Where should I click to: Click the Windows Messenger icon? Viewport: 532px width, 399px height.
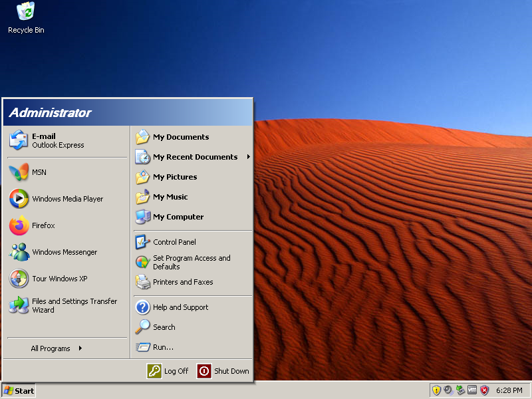click(19, 252)
